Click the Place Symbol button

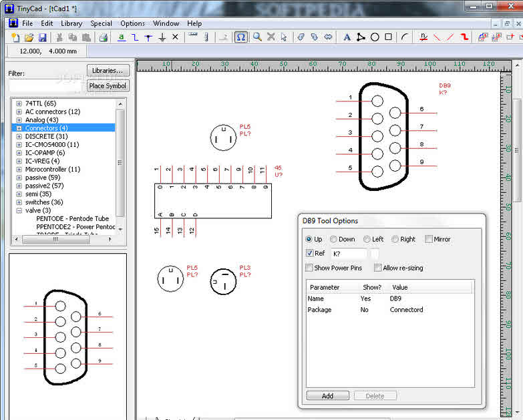[x=108, y=85]
